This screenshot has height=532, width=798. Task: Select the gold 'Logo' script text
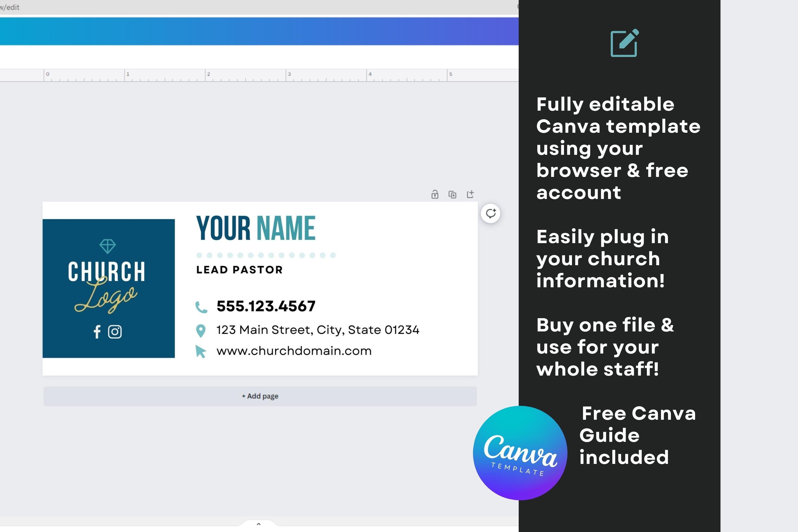(106, 295)
